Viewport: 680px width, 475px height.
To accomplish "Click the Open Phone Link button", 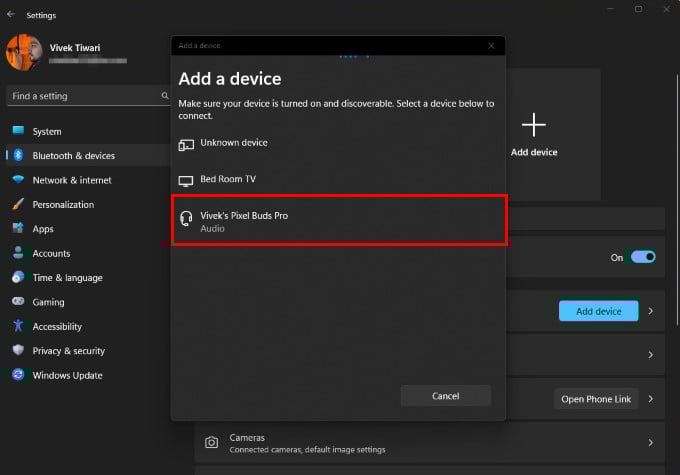I will point(596,399).
